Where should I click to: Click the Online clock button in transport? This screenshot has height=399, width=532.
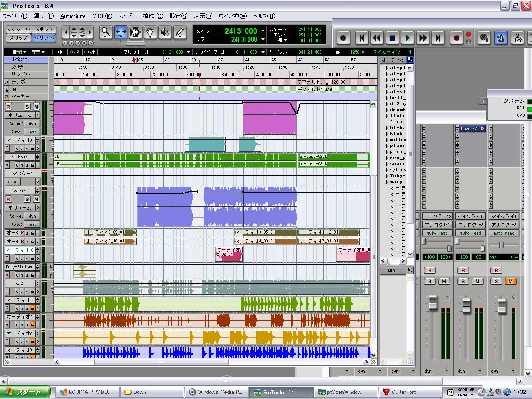pos(343,38)
